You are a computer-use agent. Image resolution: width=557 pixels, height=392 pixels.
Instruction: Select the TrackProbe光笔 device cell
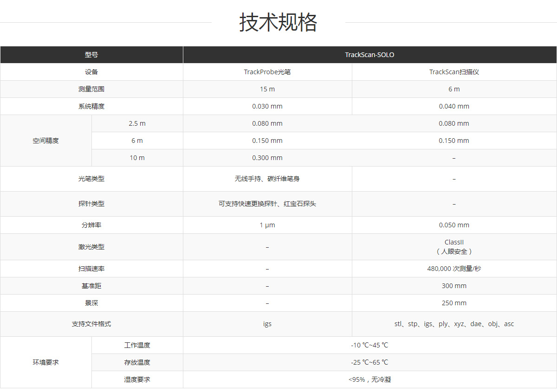pyautogui.click(x=267, y=72)
